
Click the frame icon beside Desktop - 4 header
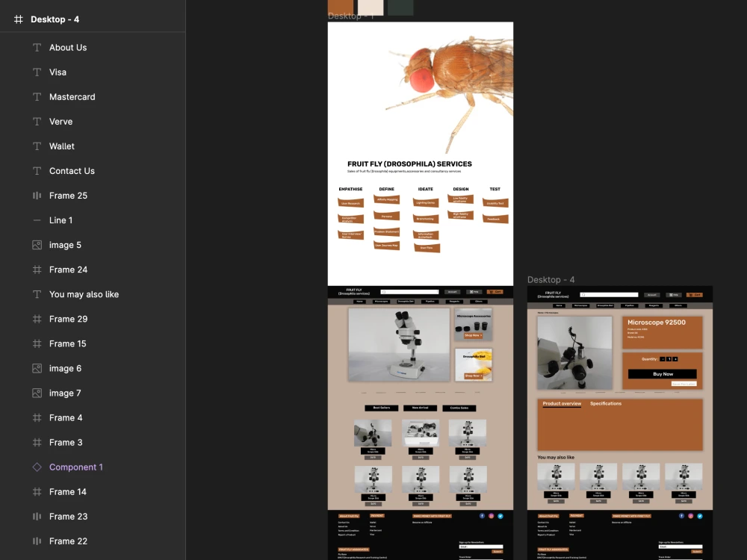coord(18,19)
